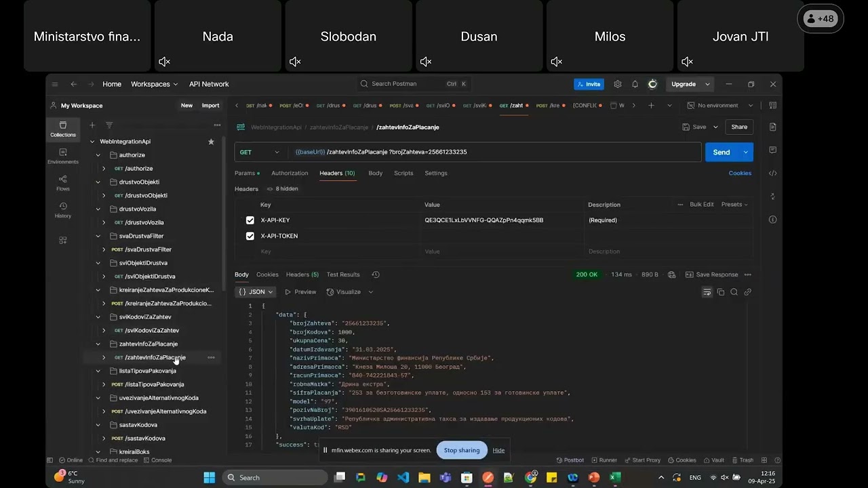Screen dimensions: 868x488
Task: Collapse the drustvoObjekti folder
Action: [98, 182]
